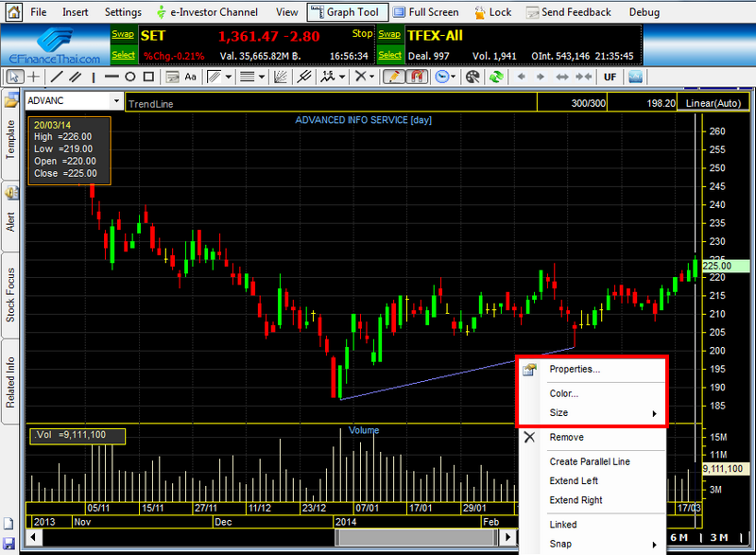Click the Graph Tool button
Viewport: 756px width, 555px height.
coord(348,12)
